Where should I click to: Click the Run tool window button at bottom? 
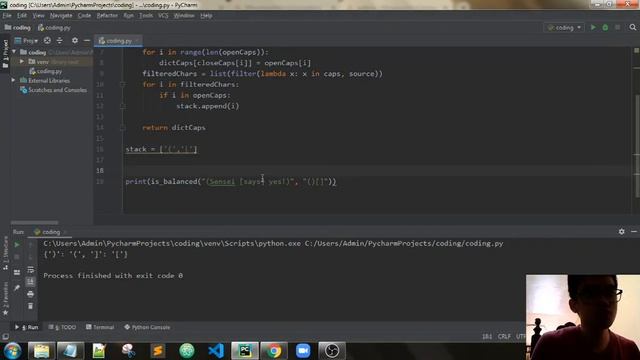[x=27, y=327]
